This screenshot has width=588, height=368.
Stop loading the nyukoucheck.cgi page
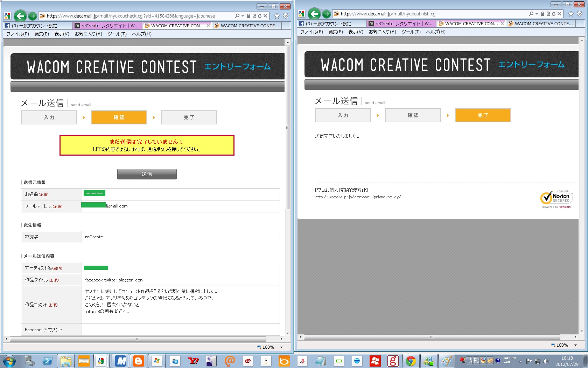point(265,16)
